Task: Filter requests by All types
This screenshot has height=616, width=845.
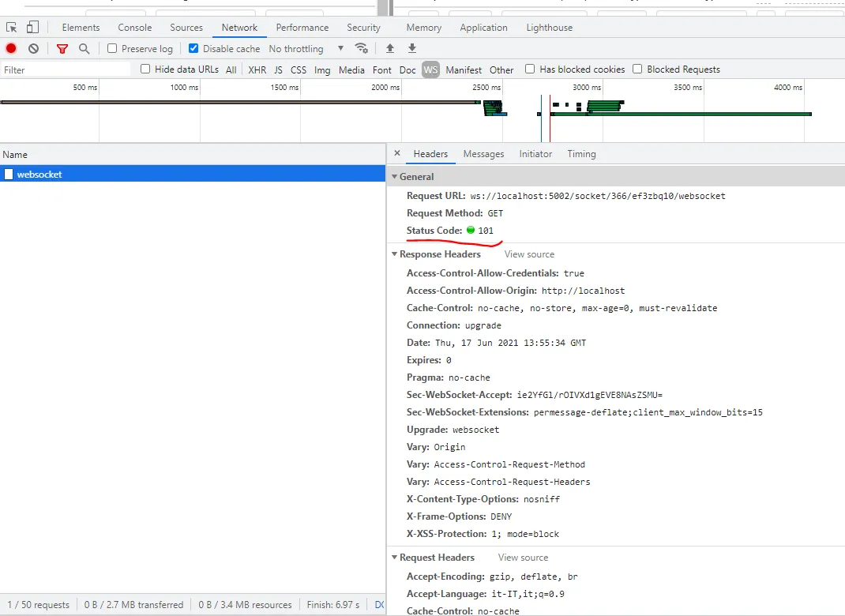Action: click(231, 69)
